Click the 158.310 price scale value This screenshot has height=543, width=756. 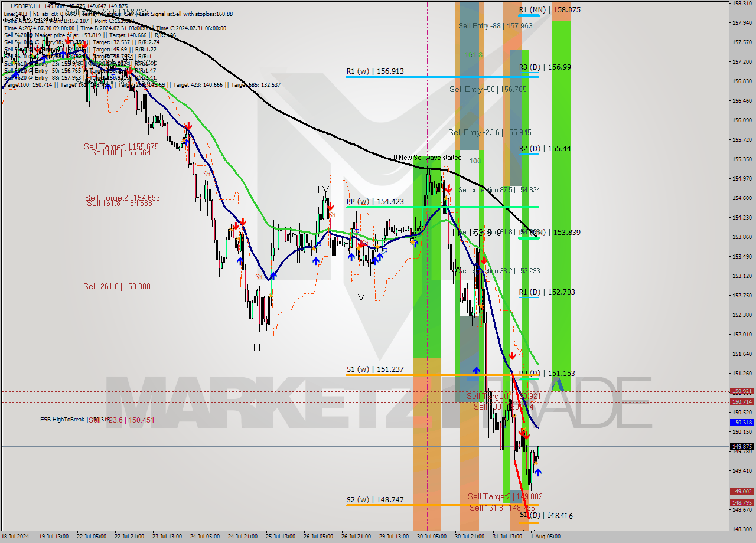pyautogui.click(x=742, y=4)
